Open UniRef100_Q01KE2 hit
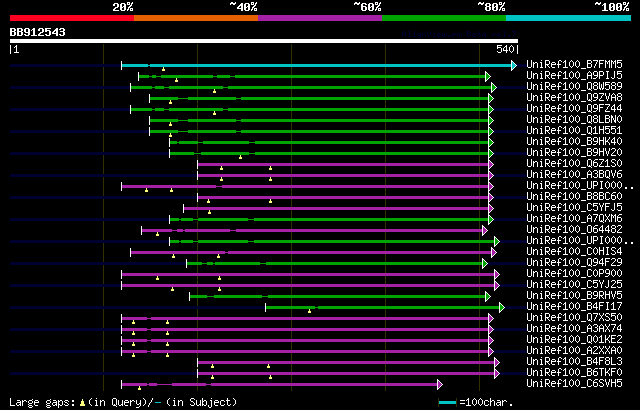The height and width of the screenshot is (410, 640). (574, 340)
